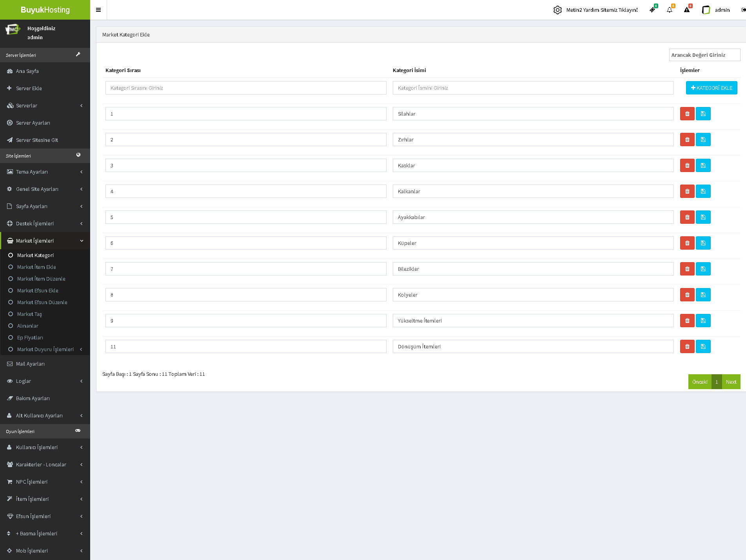This screenshot has height=560, width=746.
Task: Choose Ep Fiyatları sidebar option
Action: [30, 337]
